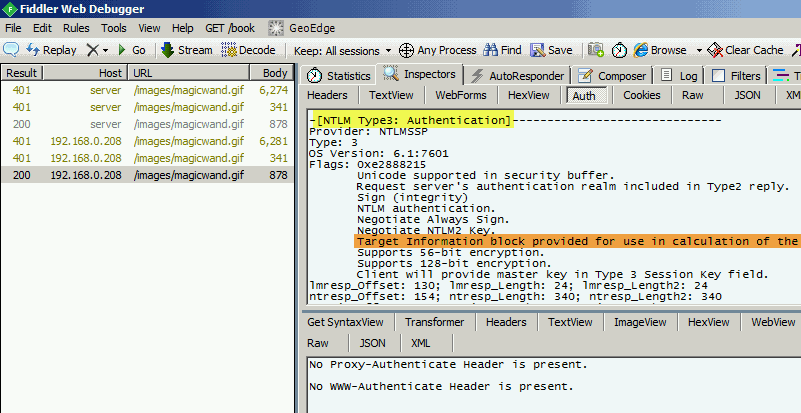Open Find sessions with binoculars icon
Viewport: 801px width, 413px height.
point(491,49)
